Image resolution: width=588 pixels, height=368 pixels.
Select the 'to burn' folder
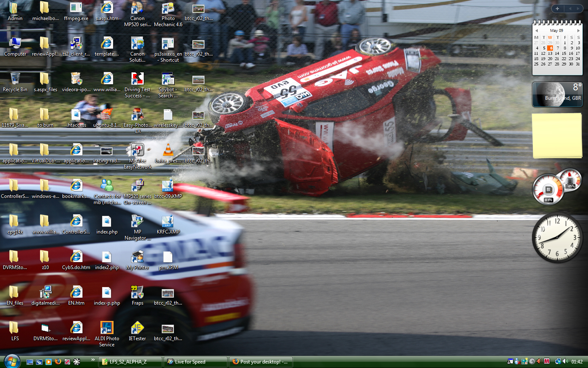45,118
